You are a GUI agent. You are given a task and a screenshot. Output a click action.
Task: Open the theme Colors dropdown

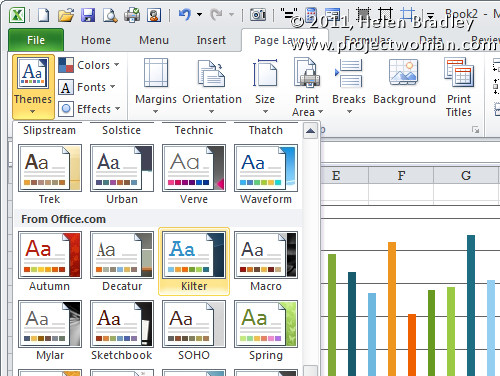(89, 65)
